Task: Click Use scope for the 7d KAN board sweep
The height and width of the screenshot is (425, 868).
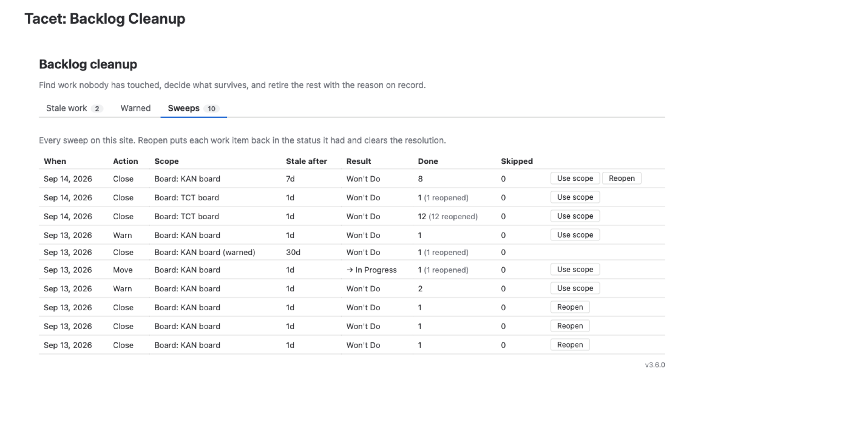Action: point(575,178)
